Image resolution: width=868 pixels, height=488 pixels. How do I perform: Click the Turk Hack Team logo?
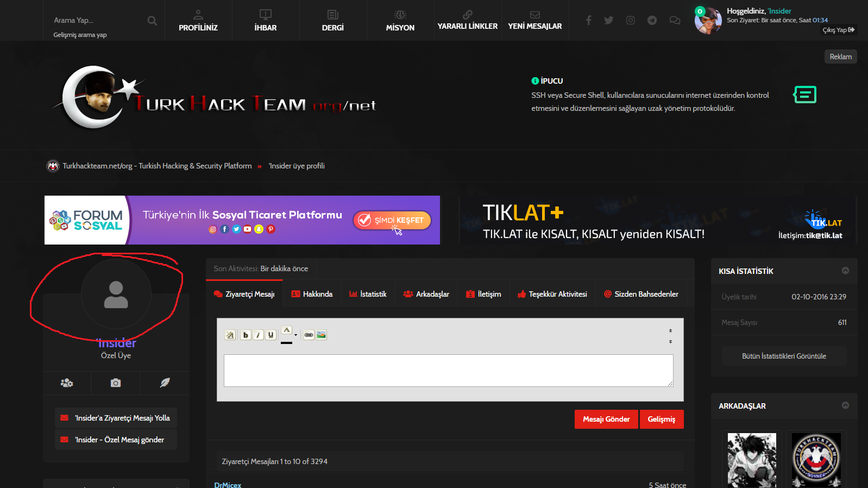coord(215,98)
